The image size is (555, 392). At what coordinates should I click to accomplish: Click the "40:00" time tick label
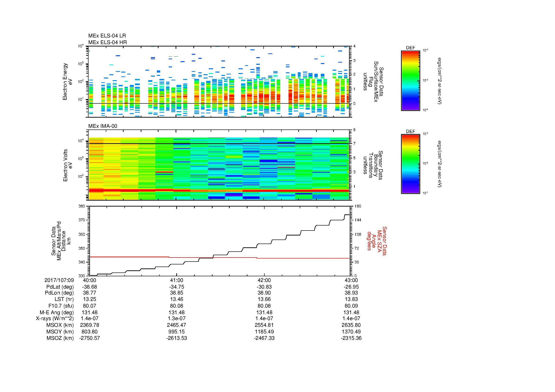coord(90,280)
